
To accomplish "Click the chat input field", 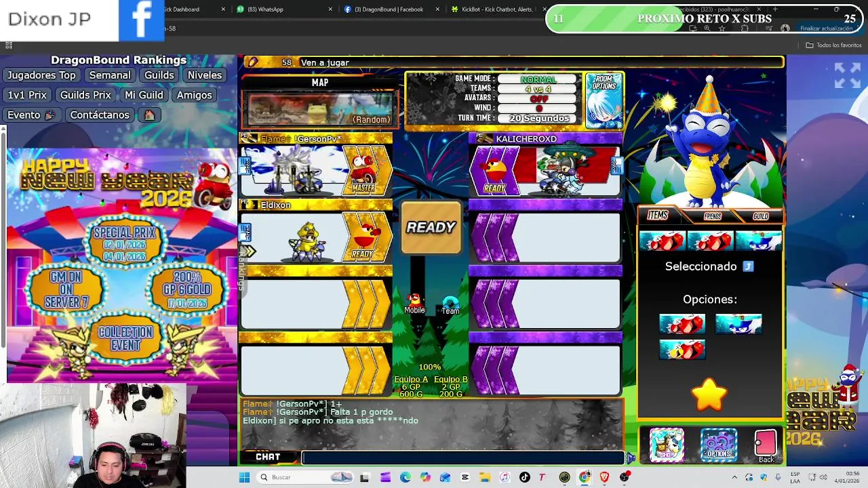I will pyautogui.click(x=464, y=457).
